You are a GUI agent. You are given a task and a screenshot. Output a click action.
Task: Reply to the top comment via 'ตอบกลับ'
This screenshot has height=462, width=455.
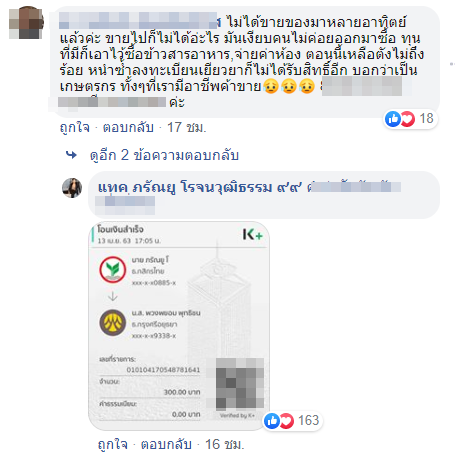[128, 127]
